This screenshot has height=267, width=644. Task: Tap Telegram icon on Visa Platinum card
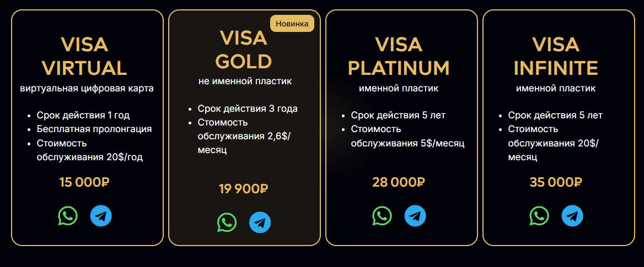click(x=415, y=216)
